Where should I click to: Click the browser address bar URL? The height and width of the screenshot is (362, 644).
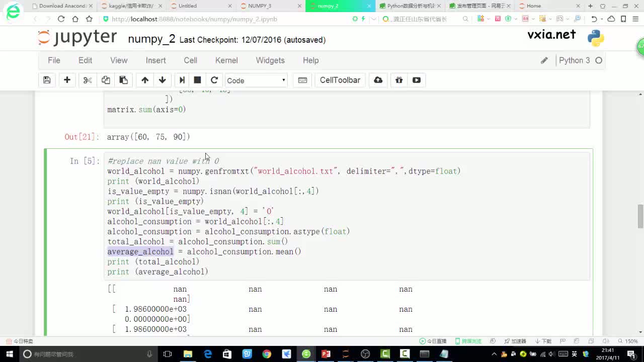click(x=194, y=19)
